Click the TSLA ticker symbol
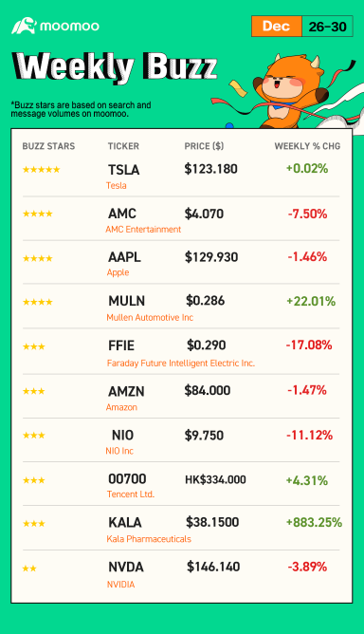364x634 pixels. (x=123, y=170)
